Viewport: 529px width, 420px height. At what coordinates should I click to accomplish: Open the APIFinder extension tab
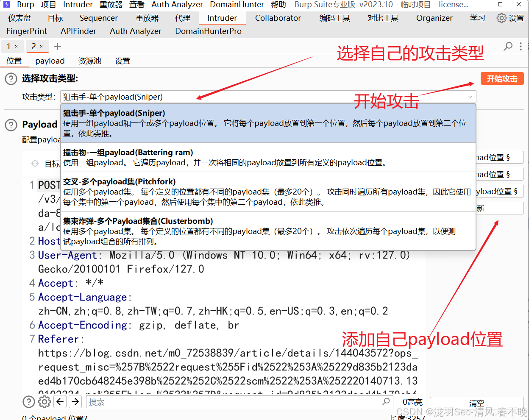tap(78, 31)
